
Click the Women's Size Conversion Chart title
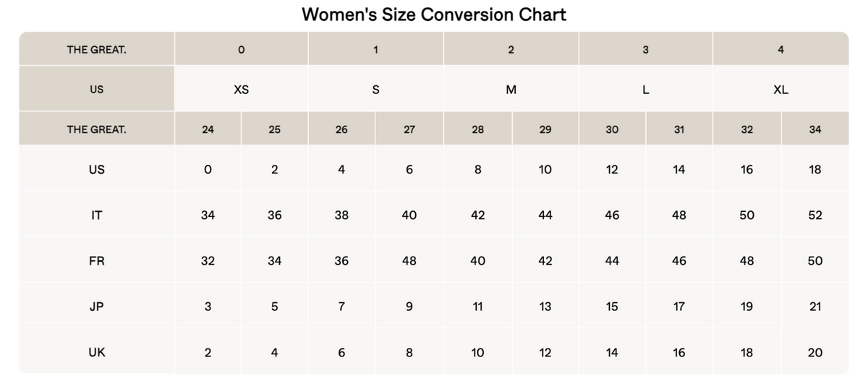[433, 14]
